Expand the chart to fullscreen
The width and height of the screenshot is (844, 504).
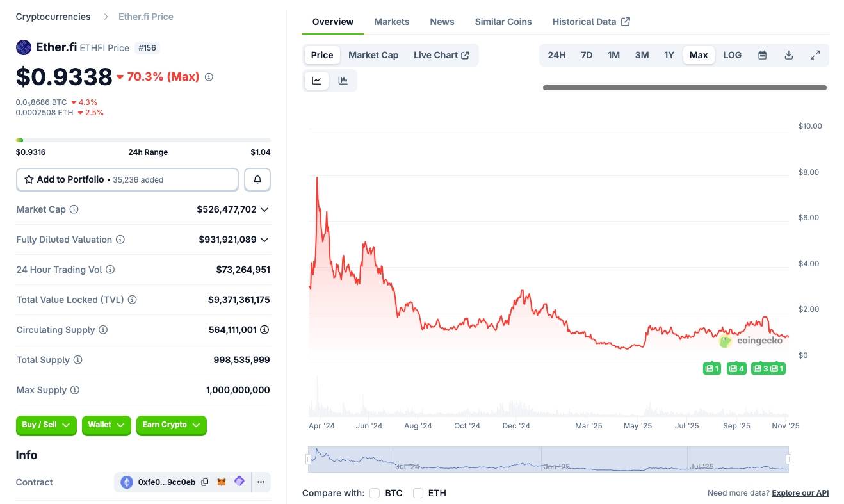[815, 55]
